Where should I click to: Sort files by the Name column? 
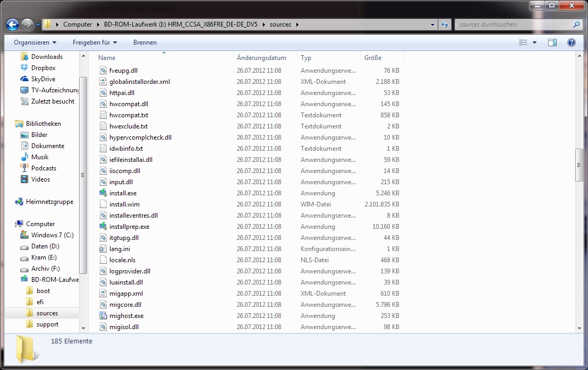106,57
